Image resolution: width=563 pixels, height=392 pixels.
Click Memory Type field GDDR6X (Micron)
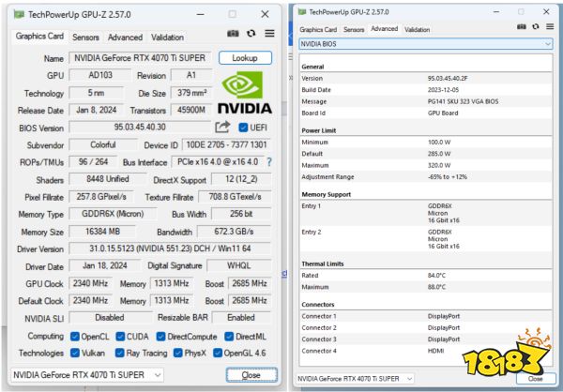click(113, 214)
